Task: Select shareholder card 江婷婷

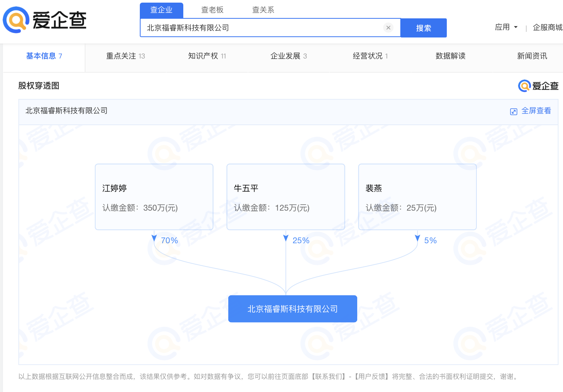Action: click(154, 197)
